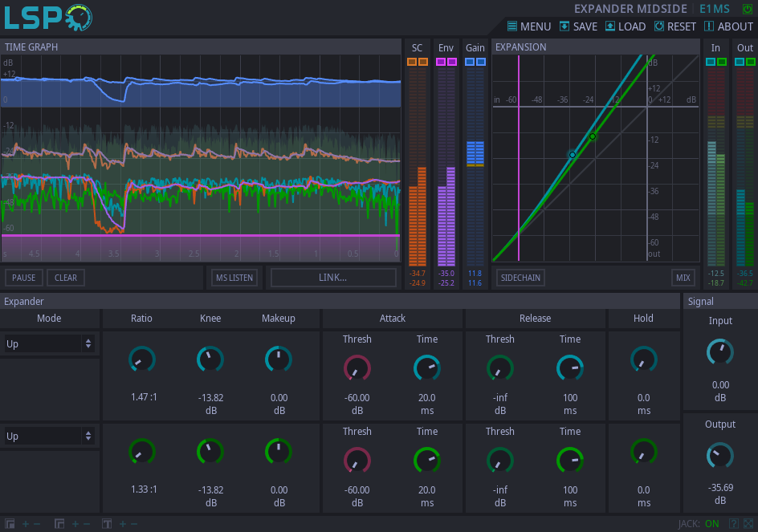This screenshot has width=758, height=532.
Task: Click the MIX button
Action: pos(683,278)
